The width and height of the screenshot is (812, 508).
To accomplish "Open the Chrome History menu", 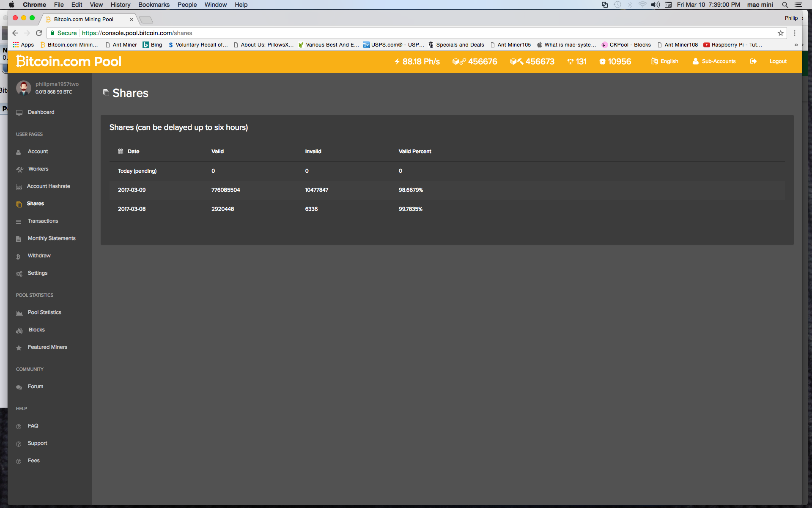I will point(121,5).
